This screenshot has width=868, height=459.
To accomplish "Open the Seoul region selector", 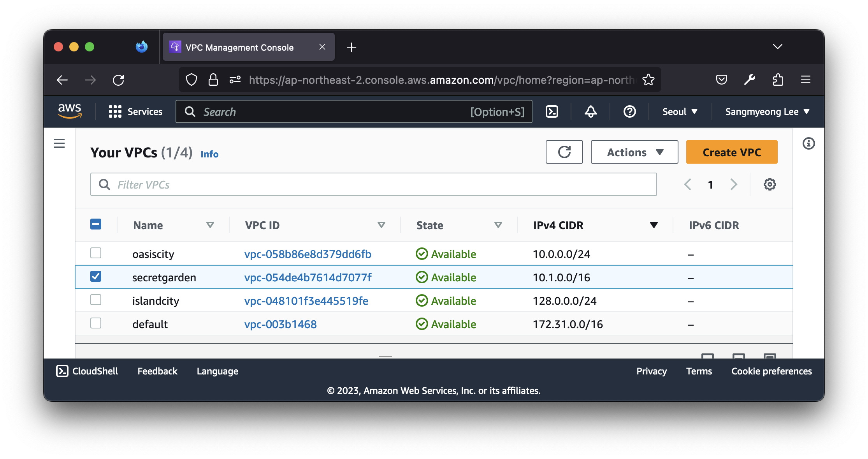I will tap(680, 112).
